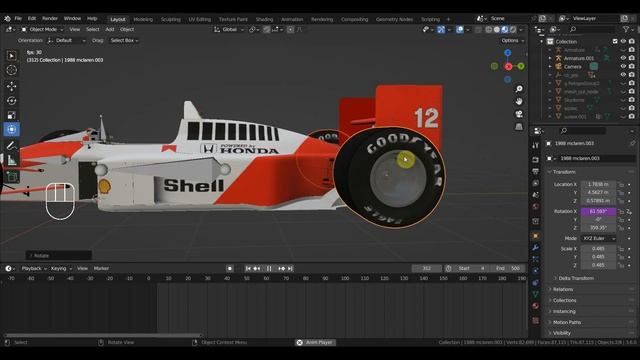Open XYZ Euler rotation mode dropdown

598,238
